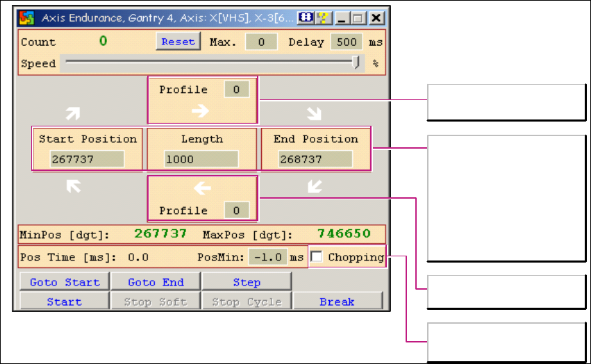Click Goto Start button
Image resolution: width=591 pixels, height=364 pixels.
pos(65,282)
